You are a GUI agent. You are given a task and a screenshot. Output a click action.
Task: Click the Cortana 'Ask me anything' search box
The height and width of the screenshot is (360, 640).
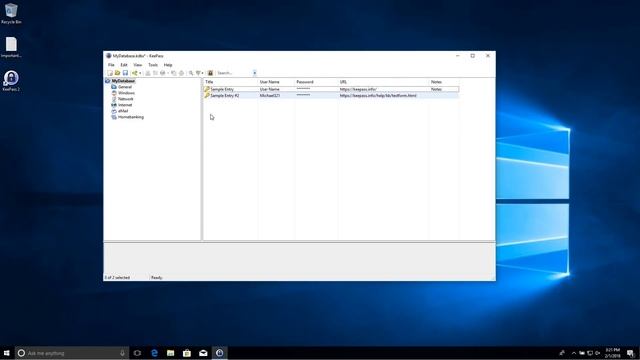(x=72, y=353)
